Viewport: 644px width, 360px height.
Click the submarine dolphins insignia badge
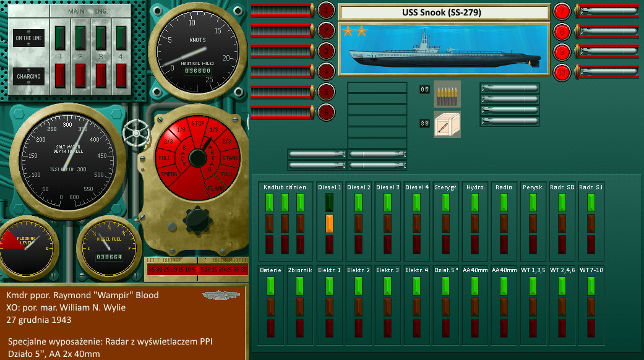(x=221, y=296)
